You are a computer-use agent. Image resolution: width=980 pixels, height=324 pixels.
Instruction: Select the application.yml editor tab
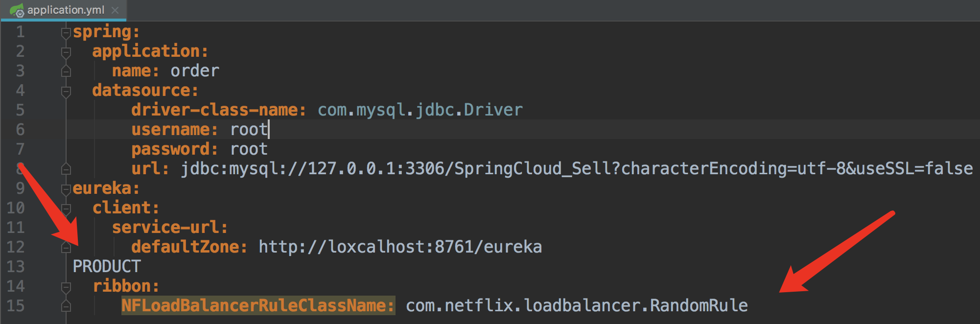[x=66, y=10]
